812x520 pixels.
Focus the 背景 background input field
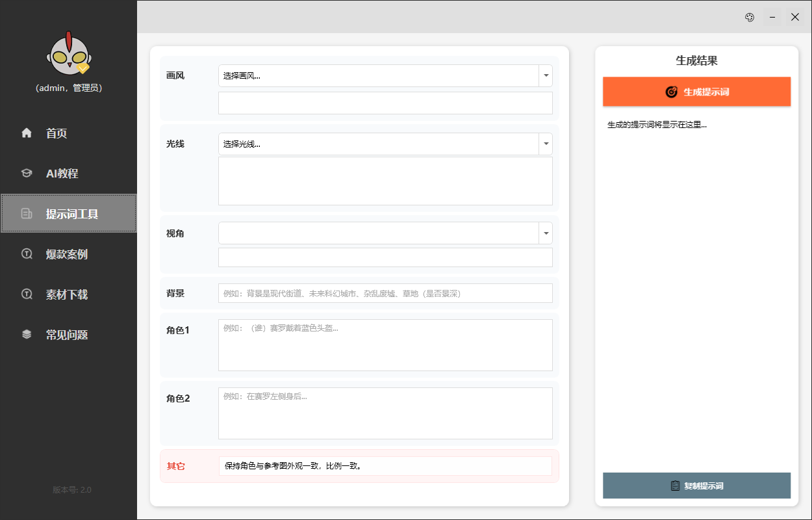point(385,293)
